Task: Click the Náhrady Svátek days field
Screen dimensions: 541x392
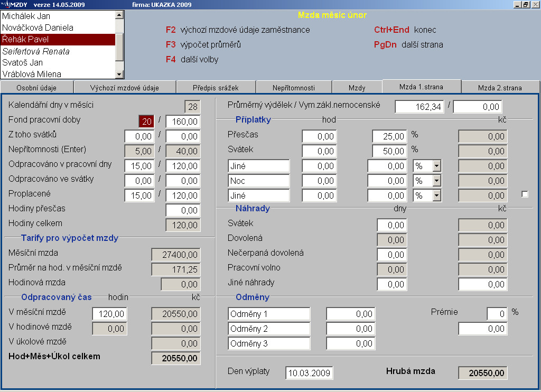Action: [x=392, y=226]
